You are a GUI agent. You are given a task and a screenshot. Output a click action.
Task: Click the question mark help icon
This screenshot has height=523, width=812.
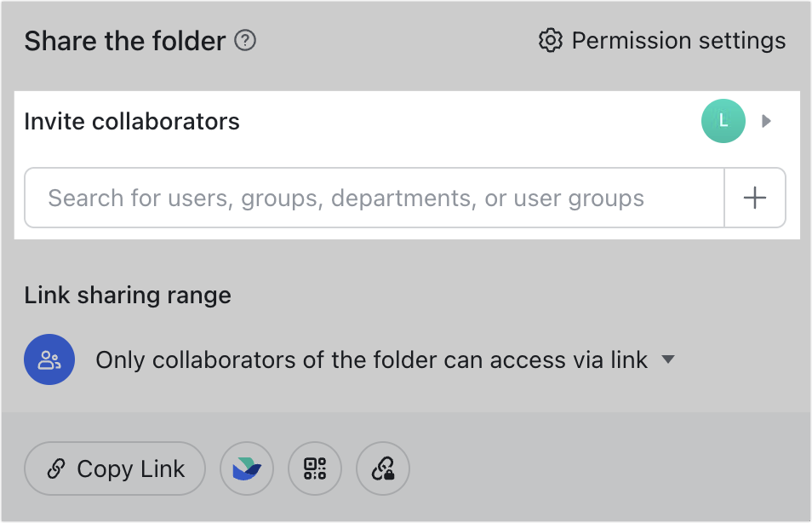click(244, 40)
